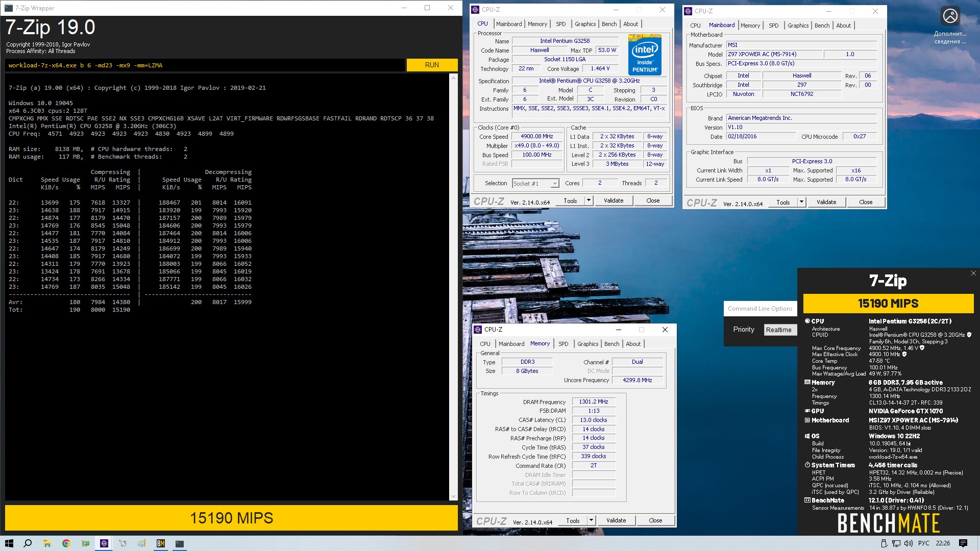Expand Socket #1 selection dropdown
This screenshot has height=551, width=980.
pyautogui.click(x=555, y=184)
